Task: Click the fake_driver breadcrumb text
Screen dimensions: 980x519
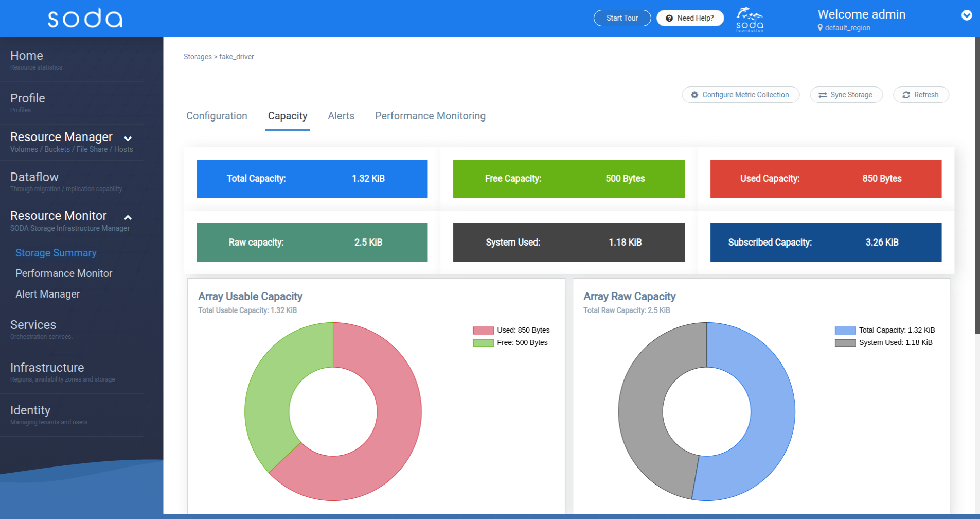Action: 237,57
